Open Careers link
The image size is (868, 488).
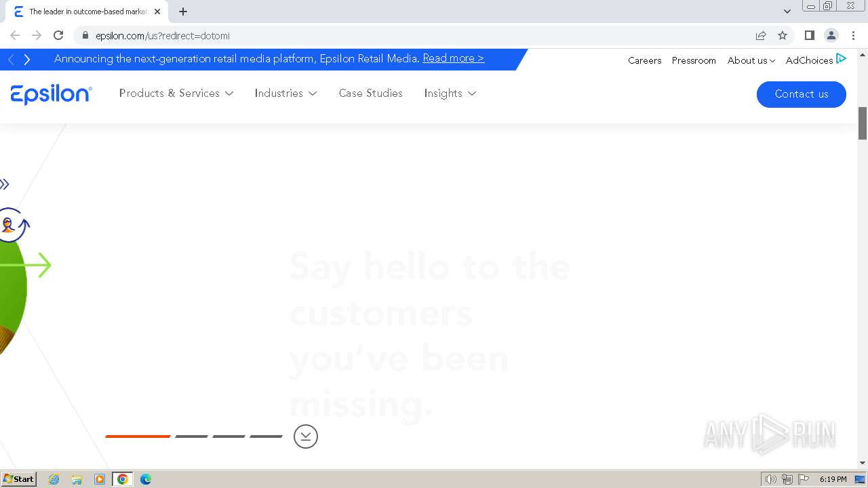(644, 60)
